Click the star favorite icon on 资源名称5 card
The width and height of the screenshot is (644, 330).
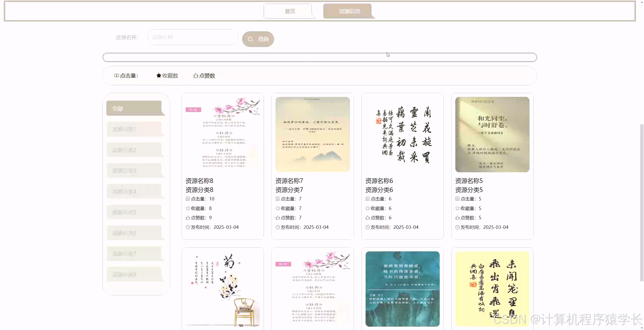click(x=457, y=208)
